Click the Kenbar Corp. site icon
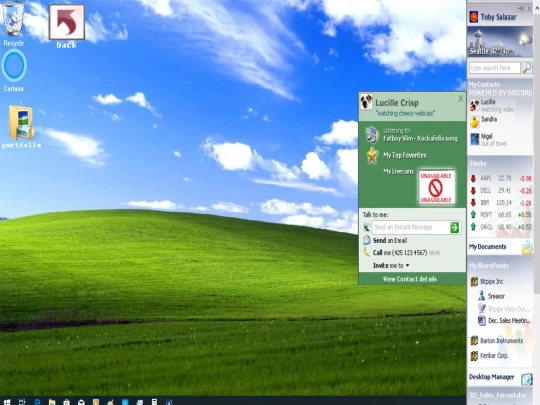Image resolution: width=540 pixels, height=405 pixels. pyautogui.click(x=474, y=355)
